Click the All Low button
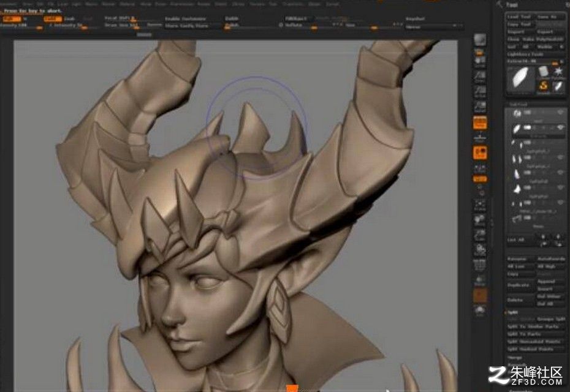Screen dimensions: 570x392 520,266
